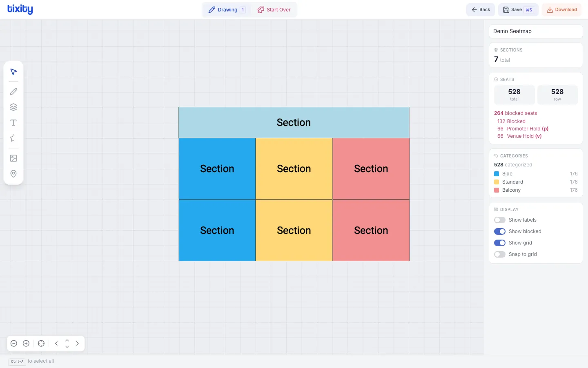Select the text tool
588x368 pixels.
(x=13, y=123)
